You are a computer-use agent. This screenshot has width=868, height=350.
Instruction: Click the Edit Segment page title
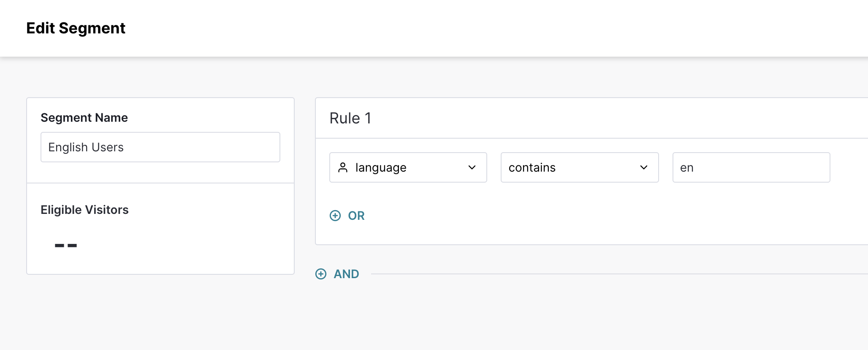[x=76, y=28]
